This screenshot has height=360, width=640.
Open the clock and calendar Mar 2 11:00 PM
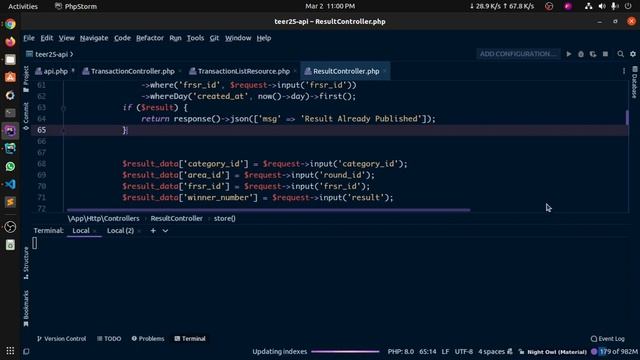tap(330, 6)
